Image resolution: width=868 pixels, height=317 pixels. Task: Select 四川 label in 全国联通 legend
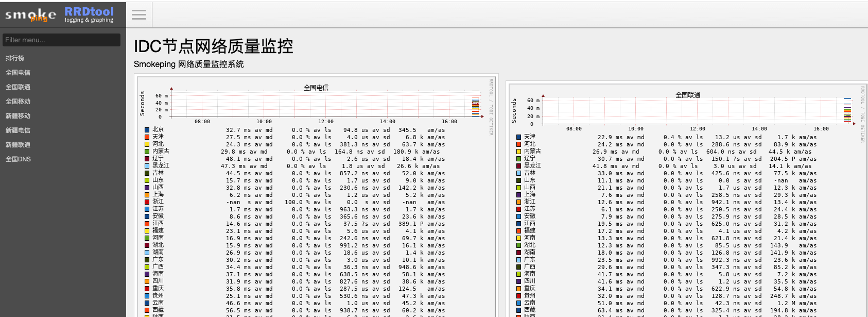coord(530,281)
